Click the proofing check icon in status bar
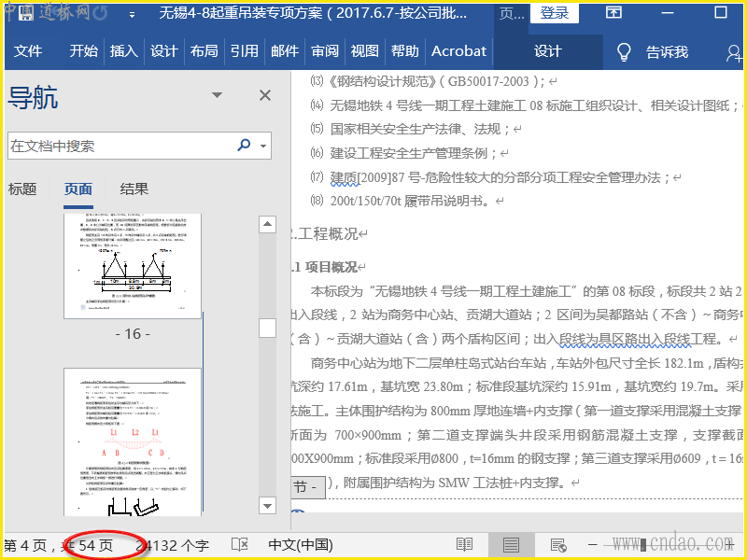 tap(240, 544)
